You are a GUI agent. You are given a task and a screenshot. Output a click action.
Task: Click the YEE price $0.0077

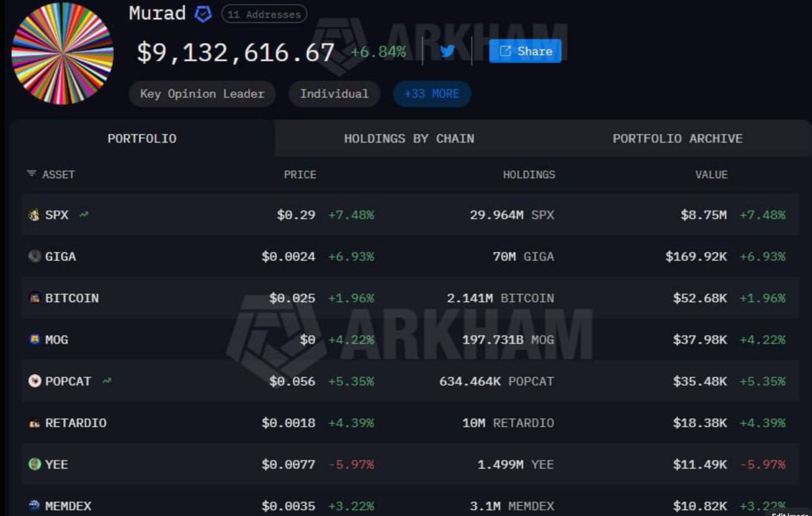tap(288, 464)
